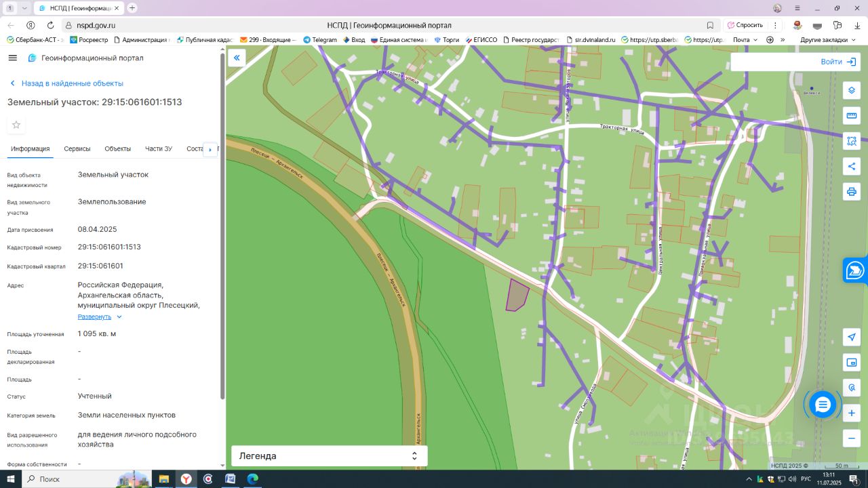Open the map layers panel icon
Viewport: 868px width, 488px height.
(x=852, y=91)
